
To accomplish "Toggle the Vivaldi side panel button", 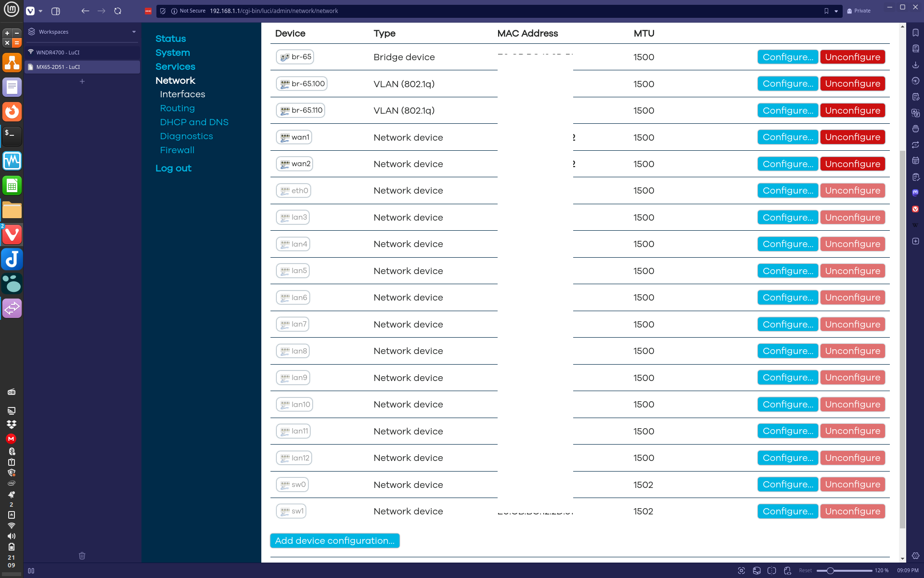I will 55,11.
